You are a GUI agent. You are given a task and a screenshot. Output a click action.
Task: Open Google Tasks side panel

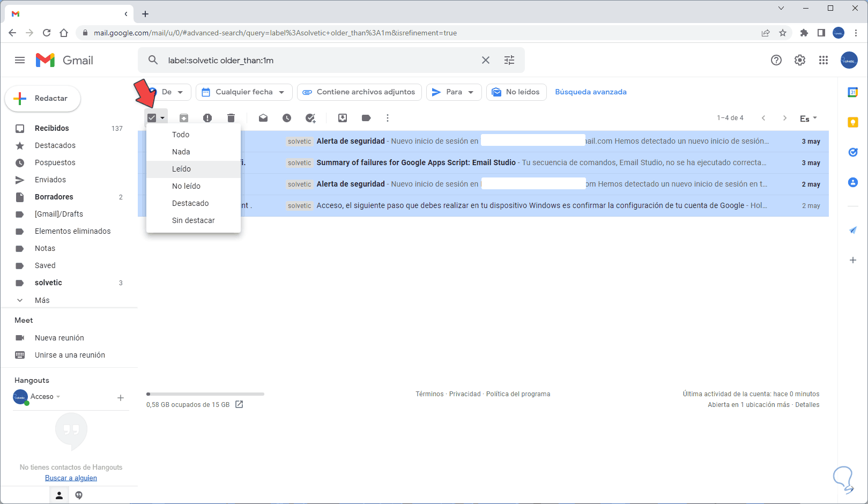pos(853,152)
